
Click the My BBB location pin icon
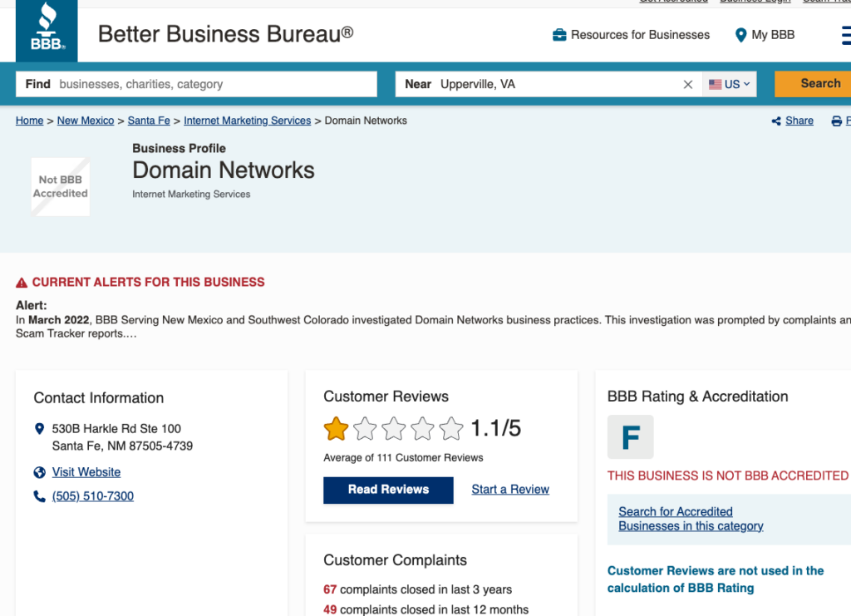point(740,35)
